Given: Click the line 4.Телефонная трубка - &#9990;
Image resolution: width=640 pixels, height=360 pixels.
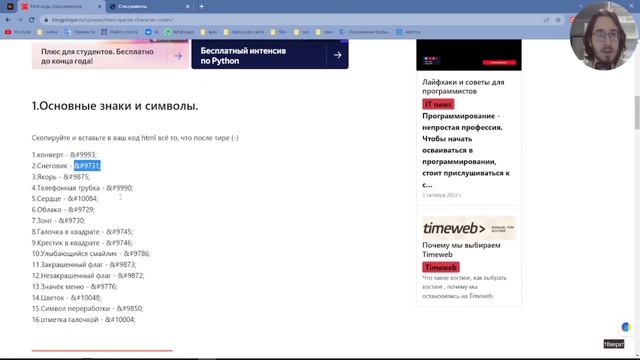Looking at the screenshot, I should coord(82,188).
